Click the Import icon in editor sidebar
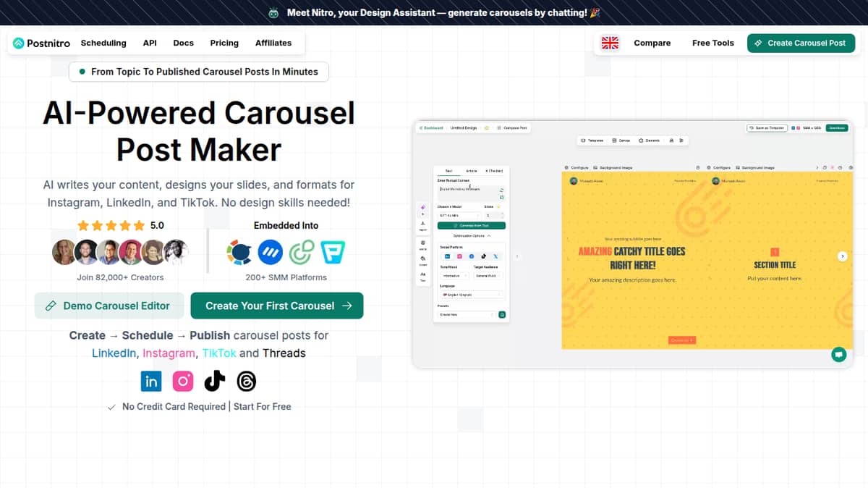The width and height of the screenshot is (868, 488). (423, 225)
